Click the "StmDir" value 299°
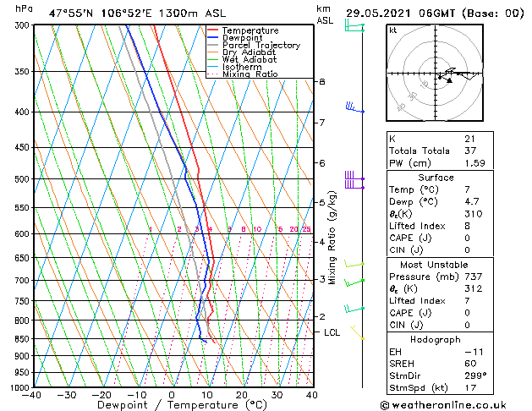532x411 pixels. (475, 376)
